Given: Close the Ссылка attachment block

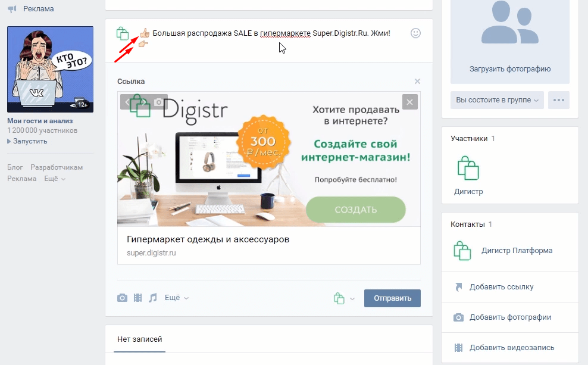Looking at the screenshot, I should point(417,82).
